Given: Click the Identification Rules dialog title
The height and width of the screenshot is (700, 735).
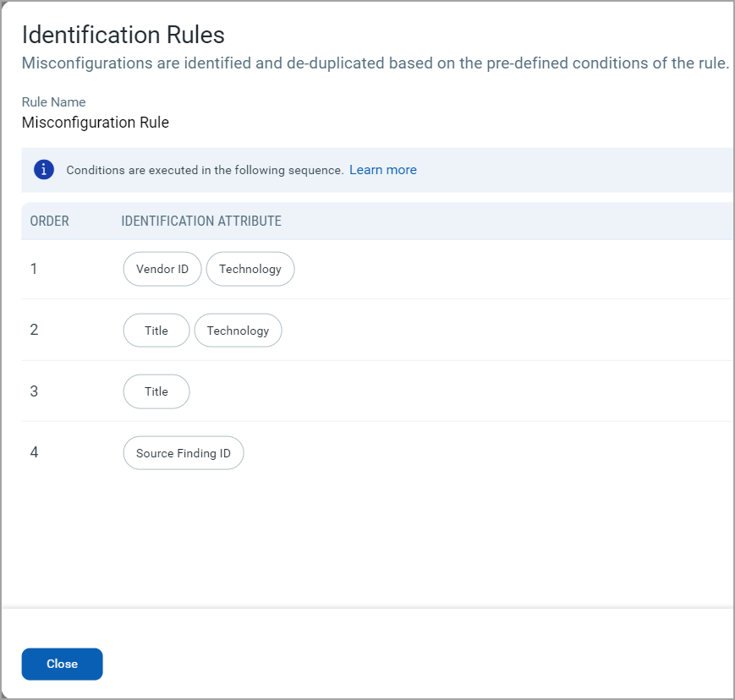Looking at the screenshot, I should point(123,35).
